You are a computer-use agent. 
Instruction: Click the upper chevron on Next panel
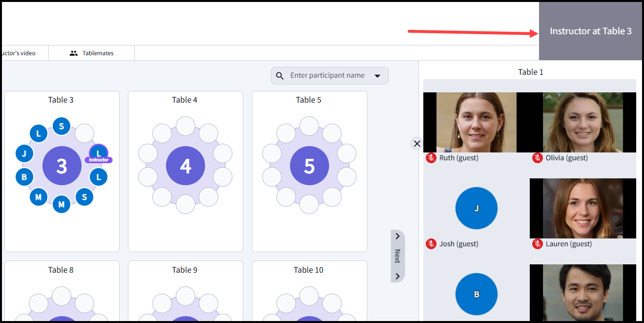397,237
